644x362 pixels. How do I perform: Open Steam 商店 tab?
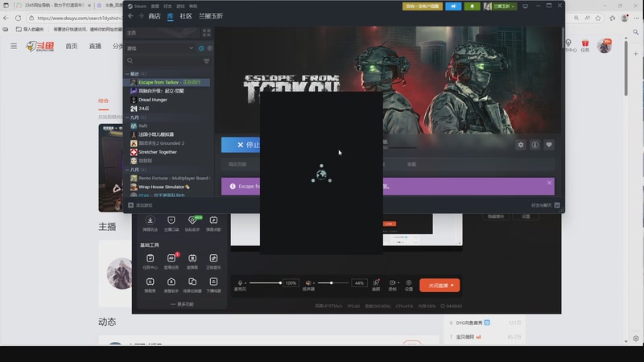155,16
